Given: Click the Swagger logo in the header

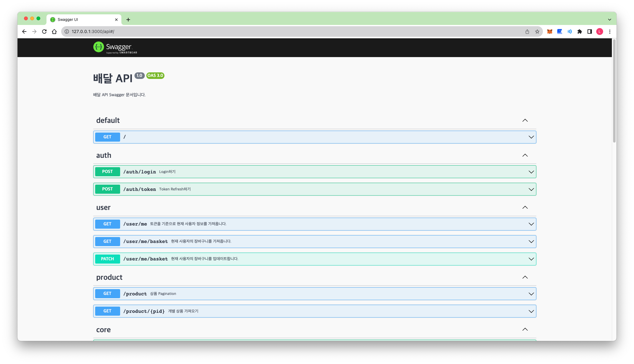Looking at the screenshot, I should (115, 47).
